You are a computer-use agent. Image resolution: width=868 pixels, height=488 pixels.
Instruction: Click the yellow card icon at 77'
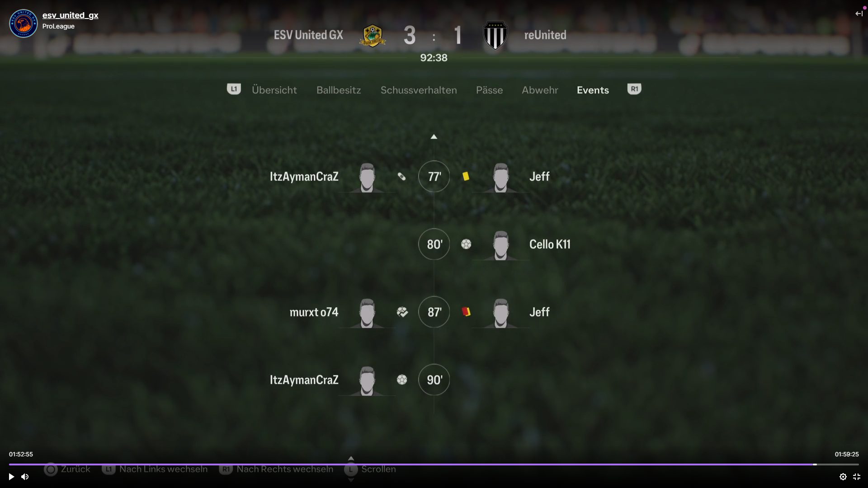466,176
